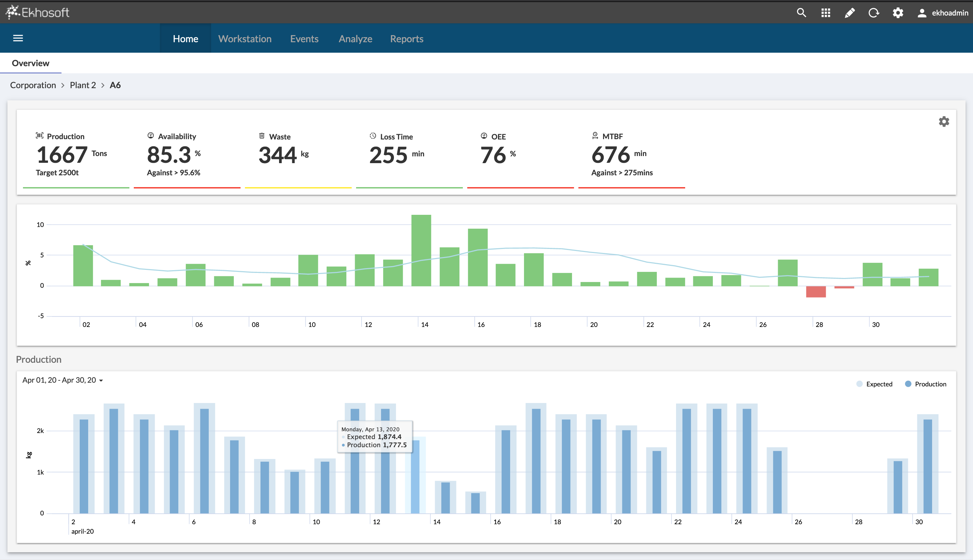This screenshot has width=973, height=560.
Task: Open the search icon in top bar
Action: (801, 12)
